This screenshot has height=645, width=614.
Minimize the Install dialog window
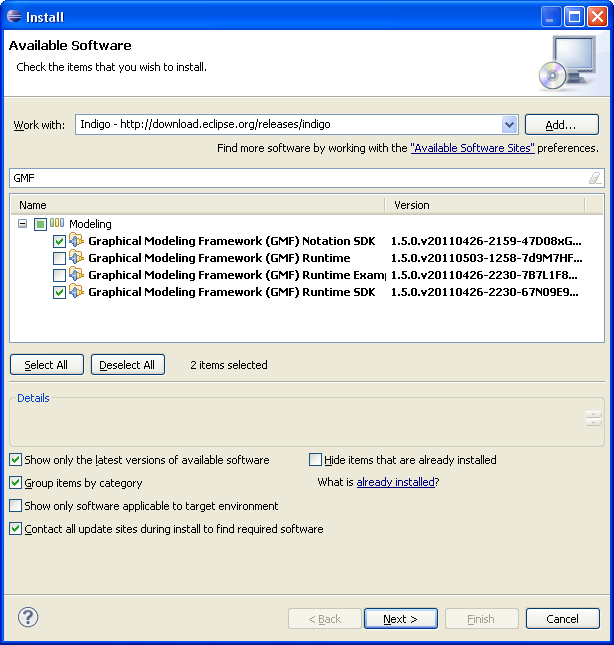(551, 17)
